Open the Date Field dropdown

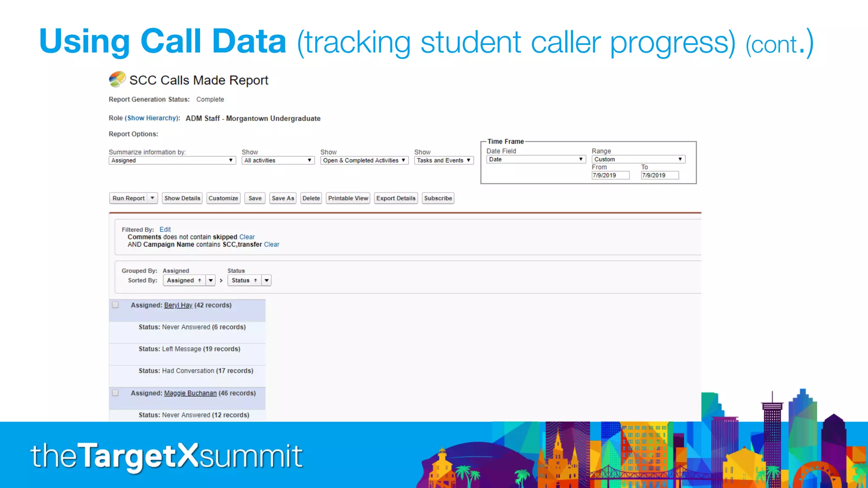536,159
